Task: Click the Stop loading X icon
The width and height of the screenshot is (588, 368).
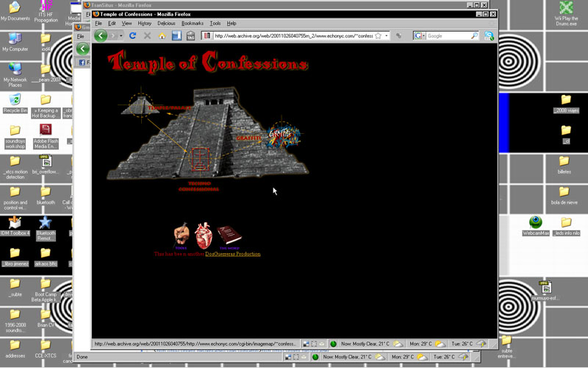Action: [147, 35]
